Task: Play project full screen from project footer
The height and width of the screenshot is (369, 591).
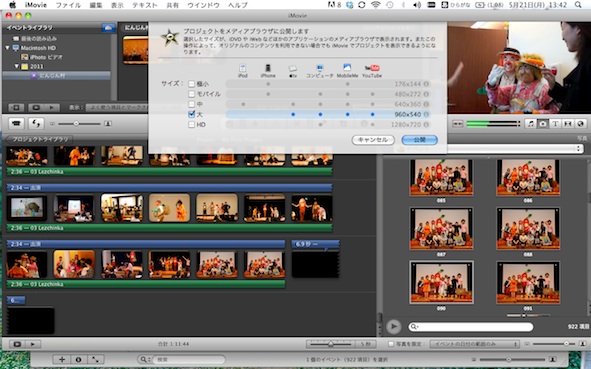Action: point(17,344)
